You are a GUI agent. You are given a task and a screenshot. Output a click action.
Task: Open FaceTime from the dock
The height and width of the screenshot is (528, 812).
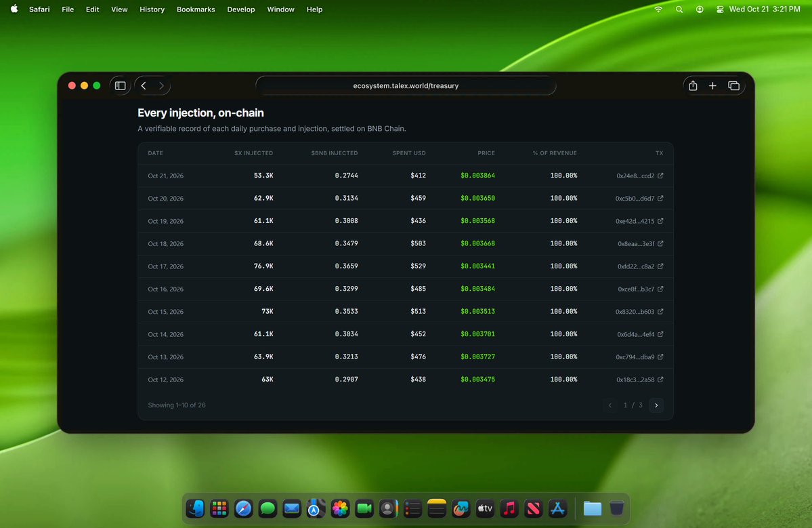364,508
